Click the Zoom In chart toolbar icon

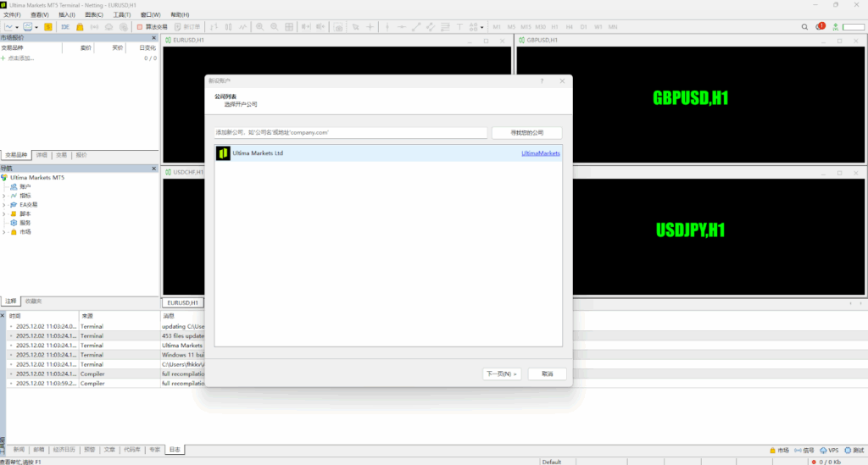[260, 26]
